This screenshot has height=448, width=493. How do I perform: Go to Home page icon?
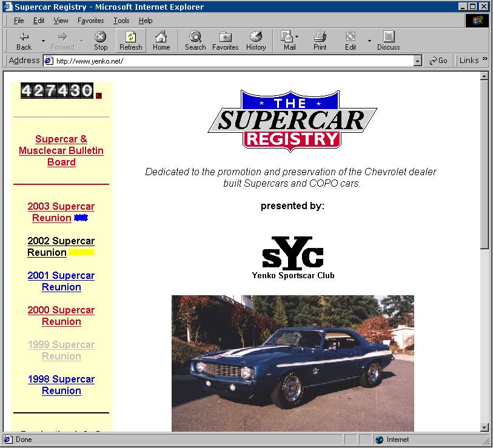[161, 36]
